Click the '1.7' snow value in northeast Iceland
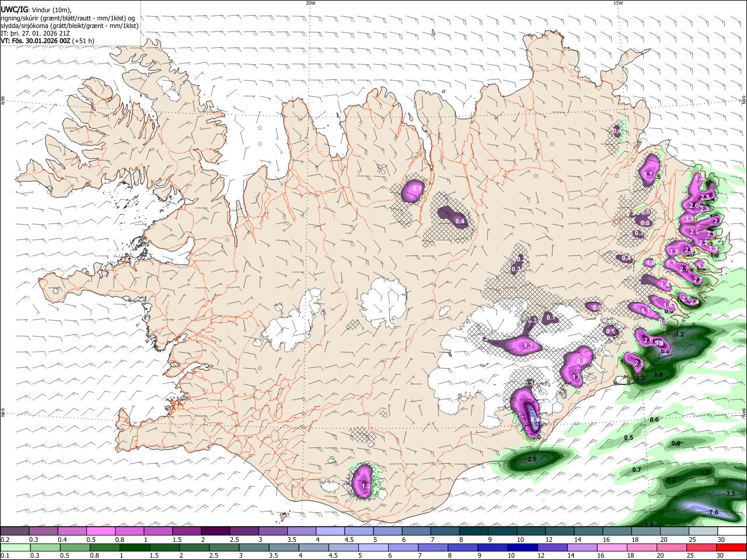This screenshot has width=747, height=560. coord(648,174)
